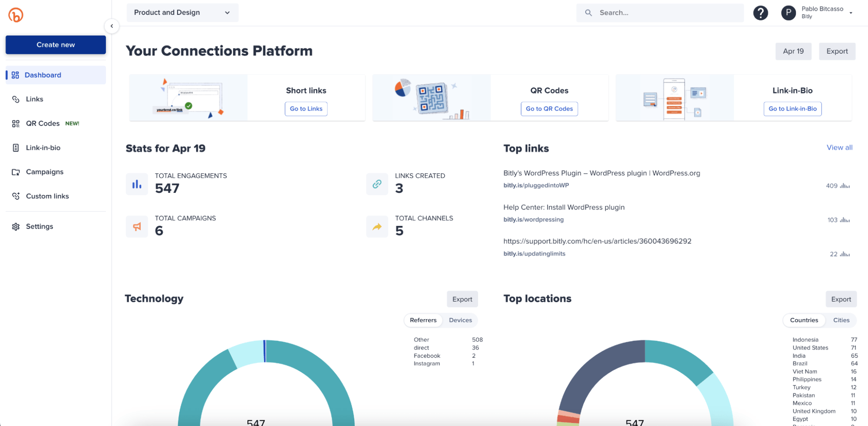Open Settings gear icon in sidebar
868x426 pixels.
16,227
